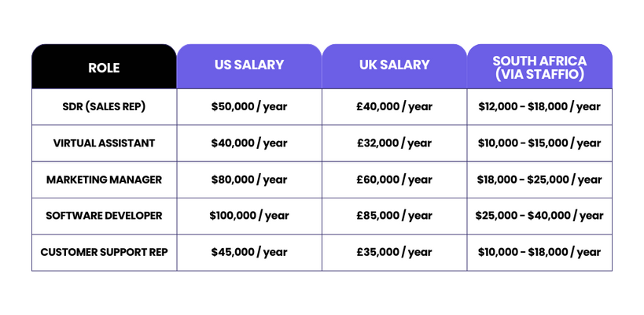
Task: Click the $18,000 - $25,000 / year cell
Action: (539, 180)
